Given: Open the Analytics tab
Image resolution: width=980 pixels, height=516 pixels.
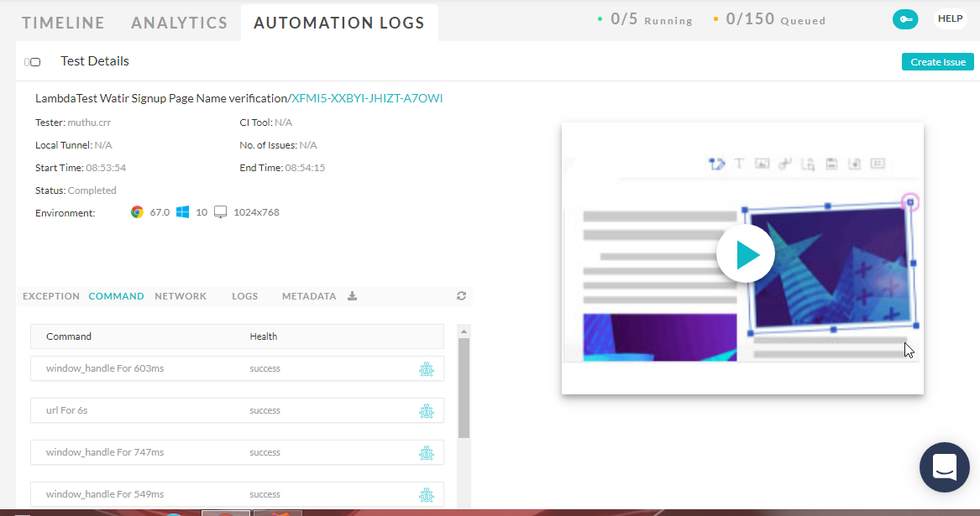Looking at the screenshot, I should coord(179,23).
